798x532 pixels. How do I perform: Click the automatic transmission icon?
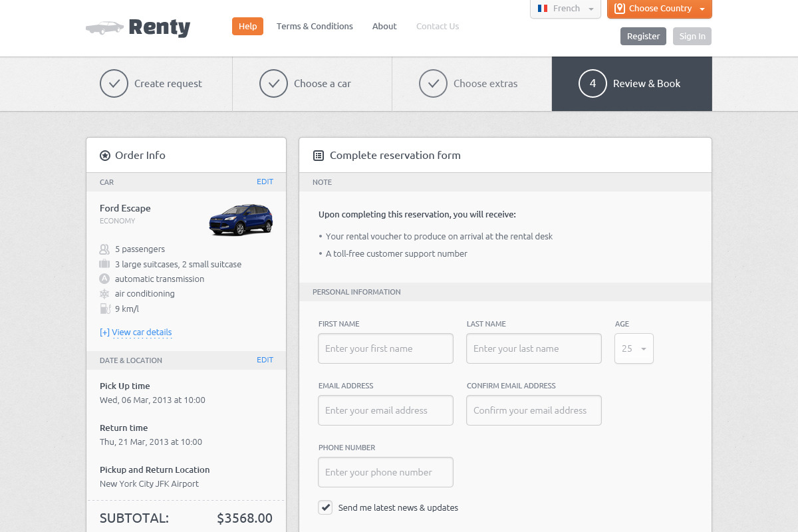104,279
